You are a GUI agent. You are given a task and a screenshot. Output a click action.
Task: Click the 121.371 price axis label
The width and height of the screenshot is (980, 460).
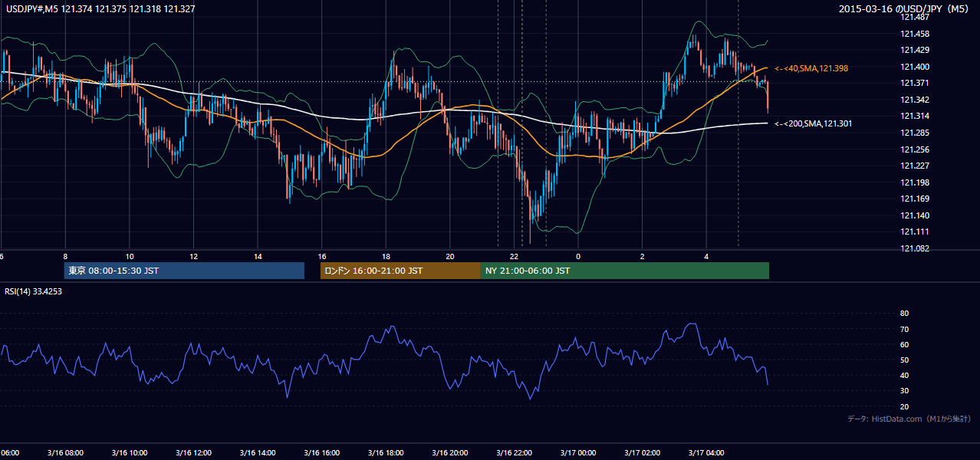913,83
